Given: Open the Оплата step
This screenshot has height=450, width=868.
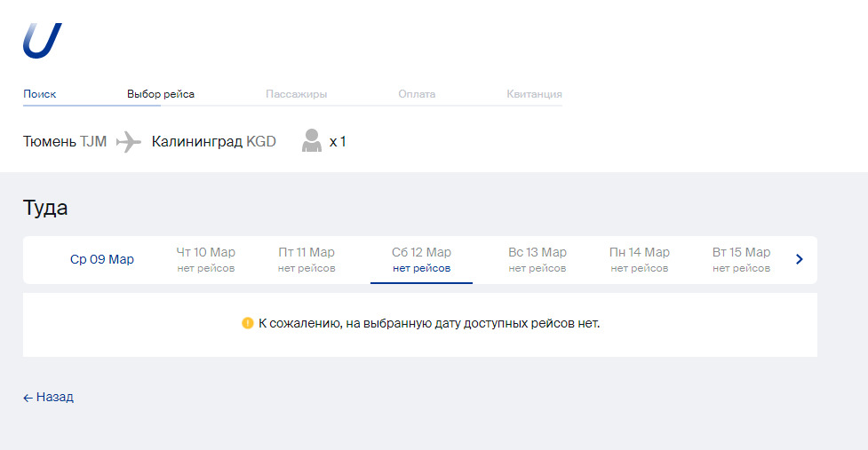Looking at the screenshot, I should [417, 94].
